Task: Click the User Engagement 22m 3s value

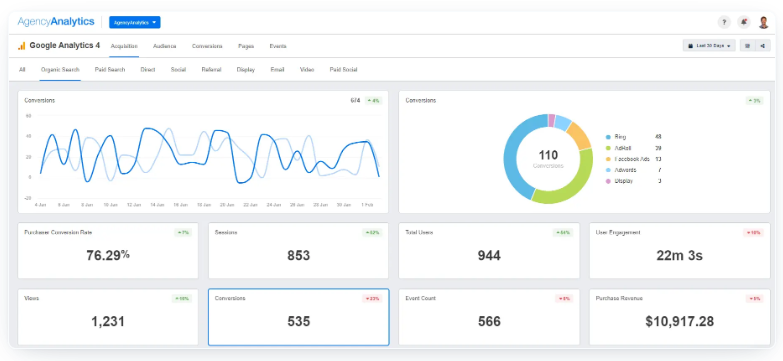Action: click(679, 256)
